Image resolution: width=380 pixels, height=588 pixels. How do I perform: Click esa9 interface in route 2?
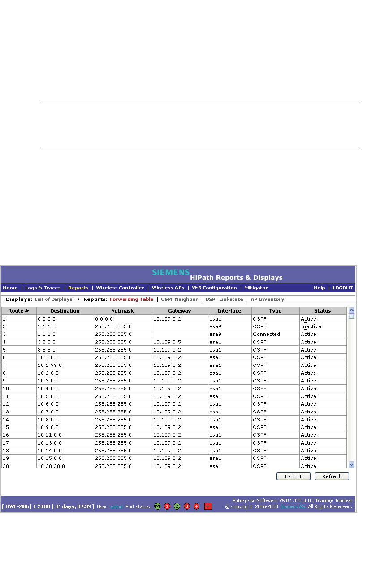(x=229, y=326)
